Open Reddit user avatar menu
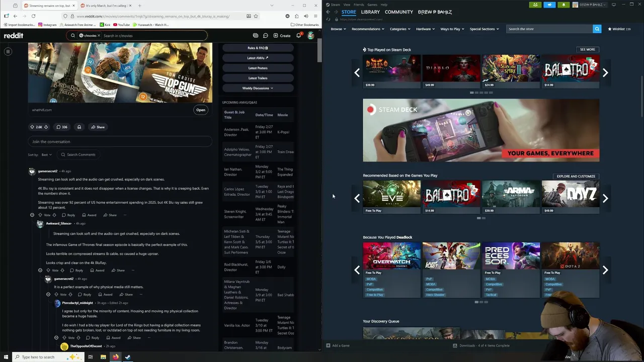 coord(310,36)
